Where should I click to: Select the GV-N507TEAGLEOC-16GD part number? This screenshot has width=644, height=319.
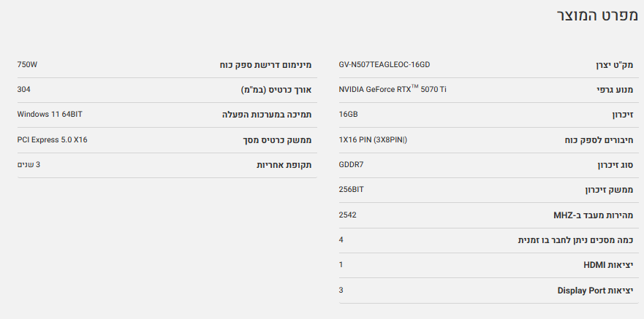(384, 64)
